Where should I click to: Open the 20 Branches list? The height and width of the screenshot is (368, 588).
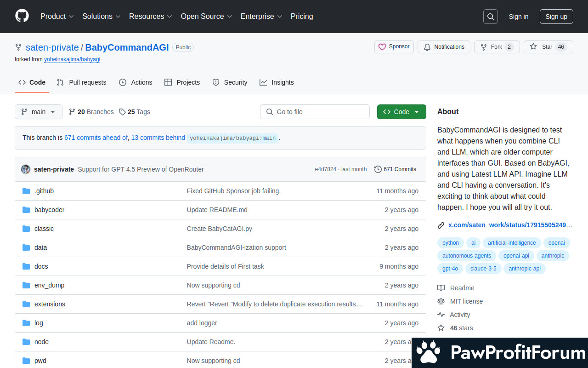click(x=91, y=112)
